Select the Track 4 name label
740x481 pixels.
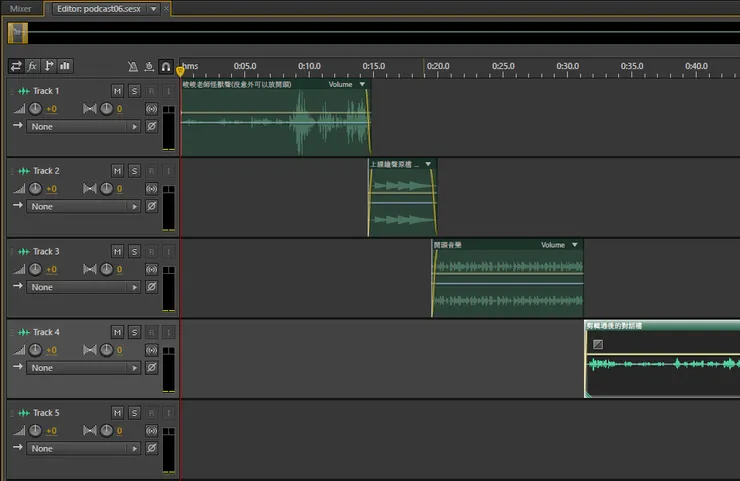click(46, 332)
